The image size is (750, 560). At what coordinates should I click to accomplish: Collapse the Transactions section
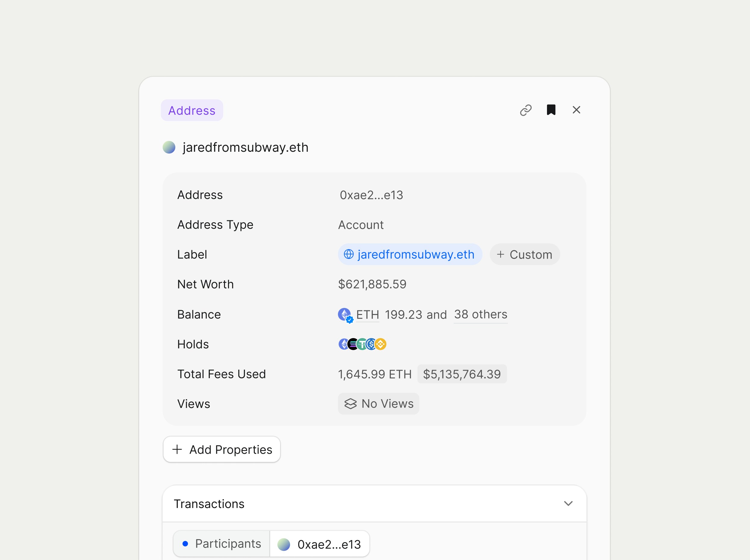(569, 504)
